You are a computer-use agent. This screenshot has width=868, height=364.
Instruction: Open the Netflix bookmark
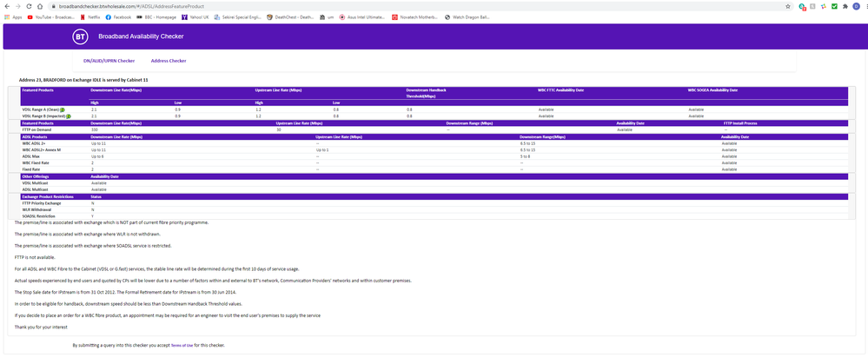[x=90, y=17]
